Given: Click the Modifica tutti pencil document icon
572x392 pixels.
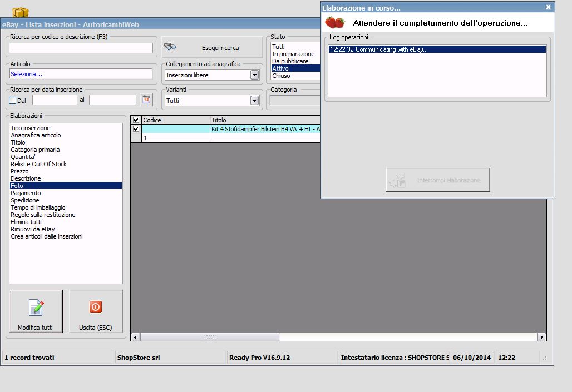Looking at the screenshot, I should coord(36,307).
